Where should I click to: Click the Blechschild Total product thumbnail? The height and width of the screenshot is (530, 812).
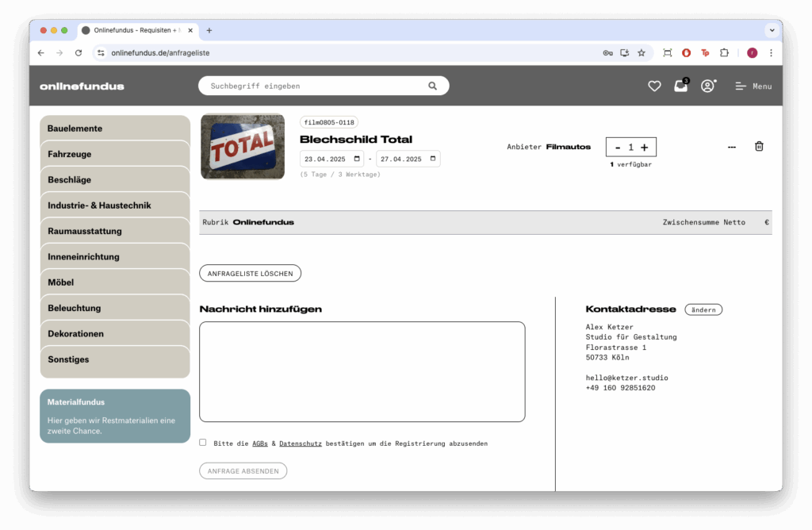(243, 147)
